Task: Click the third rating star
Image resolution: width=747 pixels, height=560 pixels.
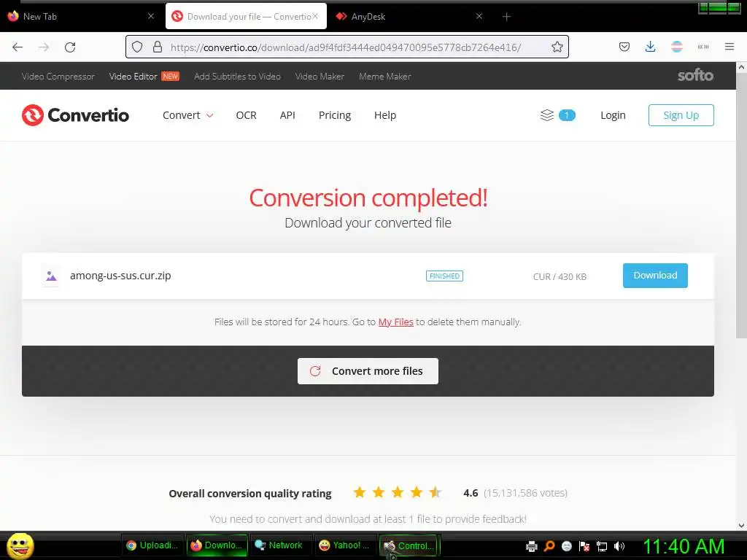Action: (x=398, y=492)
